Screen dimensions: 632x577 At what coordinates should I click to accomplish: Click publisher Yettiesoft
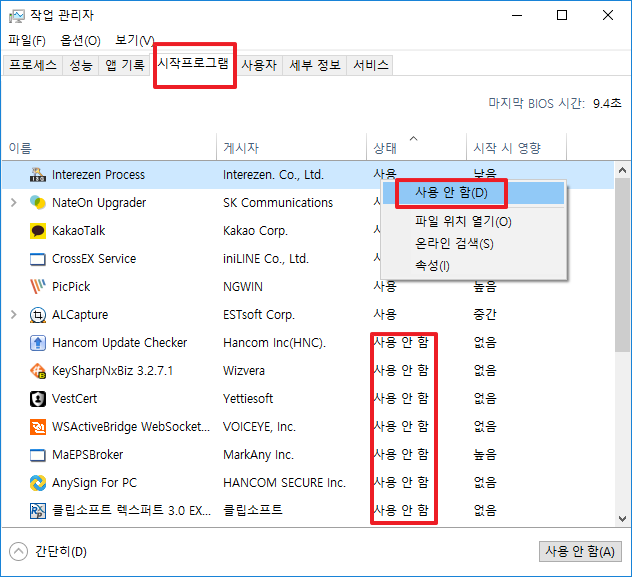[x=248, y=399]
